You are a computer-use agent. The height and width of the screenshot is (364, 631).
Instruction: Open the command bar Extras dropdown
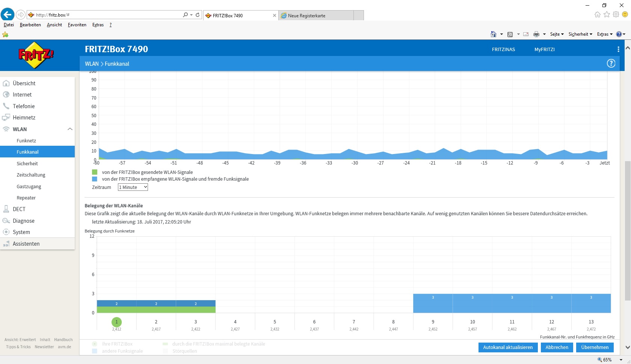point(605,34)
